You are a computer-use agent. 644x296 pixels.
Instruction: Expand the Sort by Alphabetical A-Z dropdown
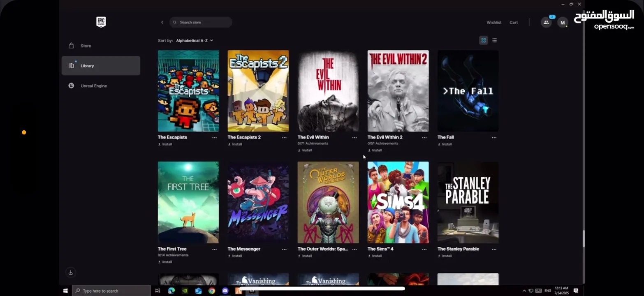(x=195, y=41)
